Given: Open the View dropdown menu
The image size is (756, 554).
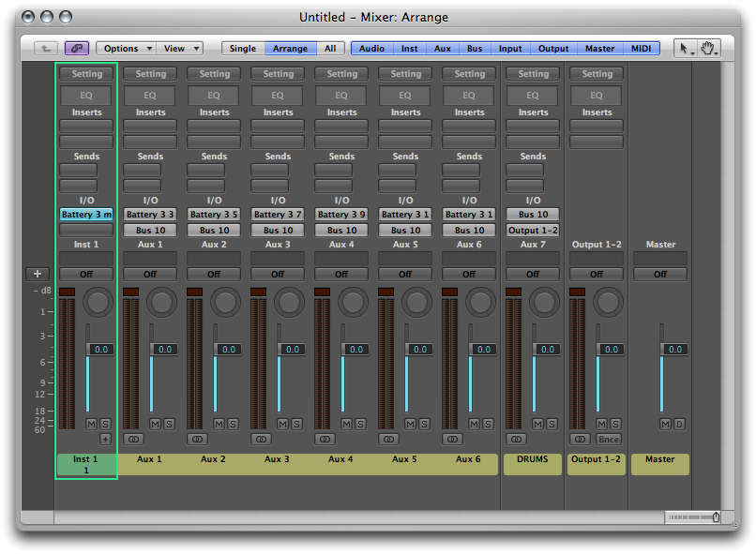Looking at the screenshot, I should tap(181, 48).
